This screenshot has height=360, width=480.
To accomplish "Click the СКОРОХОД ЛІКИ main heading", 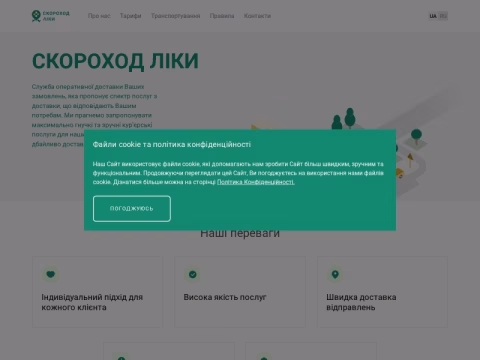I will point(115,61).
